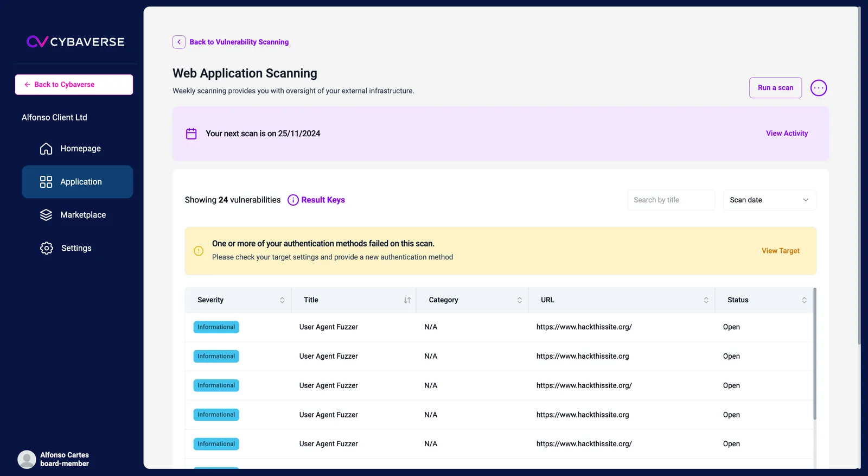Screen dimensions: 868x476
Task: Sort by Title column arrows
Action: [407, 300]
